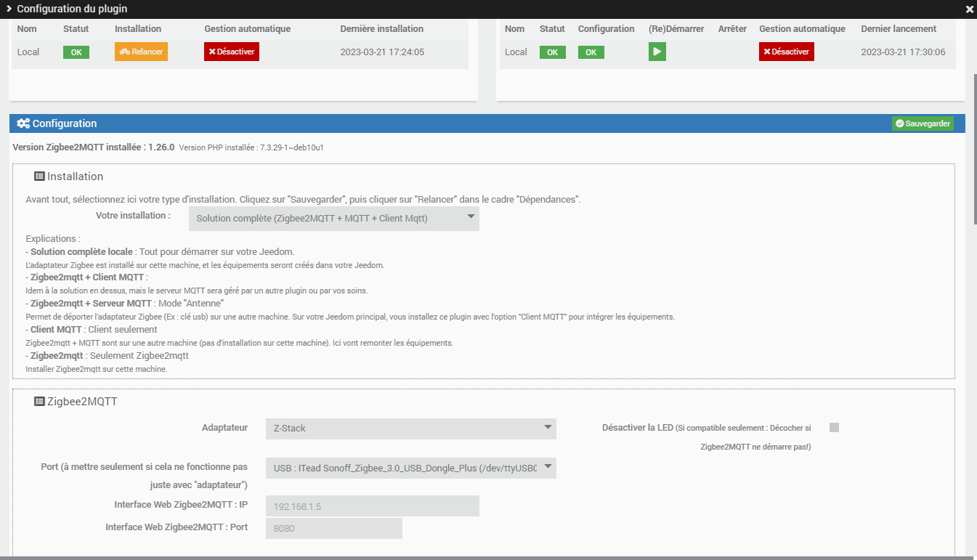Click the Dernière installation column header
Screen dimensions: 977x560
[x=382, y=29]
